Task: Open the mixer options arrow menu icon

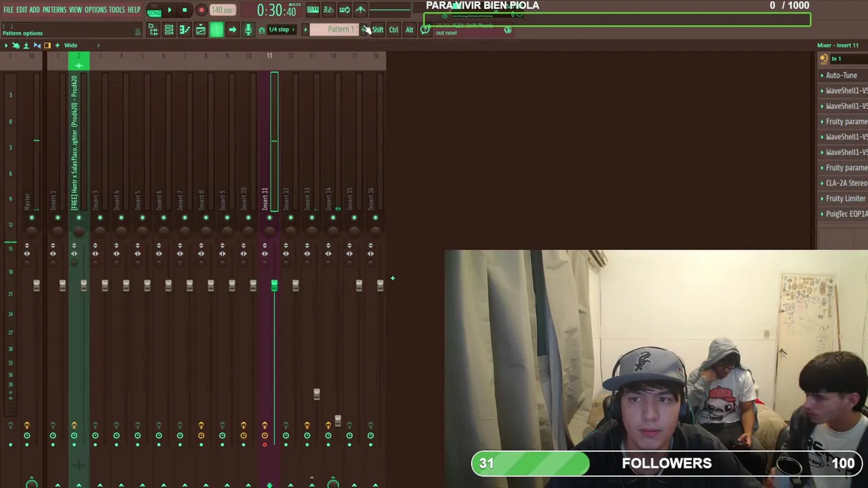Action: coord(6,45)
